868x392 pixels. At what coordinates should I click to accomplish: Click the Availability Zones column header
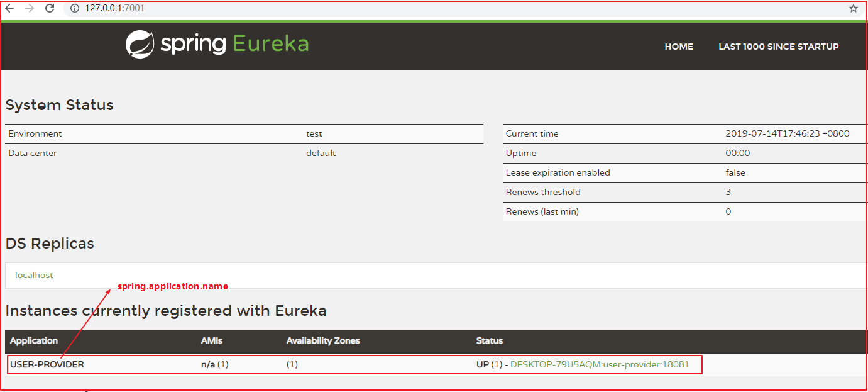(x=323, y=340)
